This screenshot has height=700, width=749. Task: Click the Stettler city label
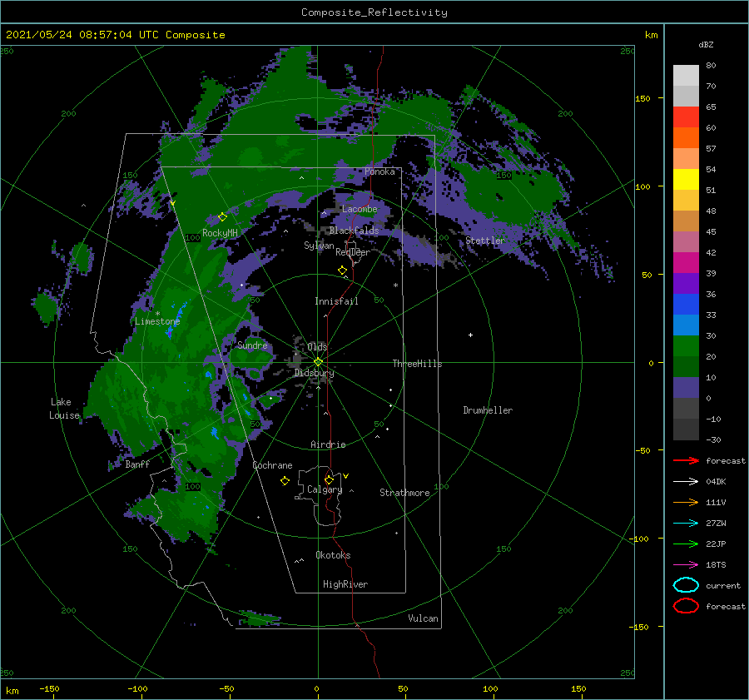(485, 241)
